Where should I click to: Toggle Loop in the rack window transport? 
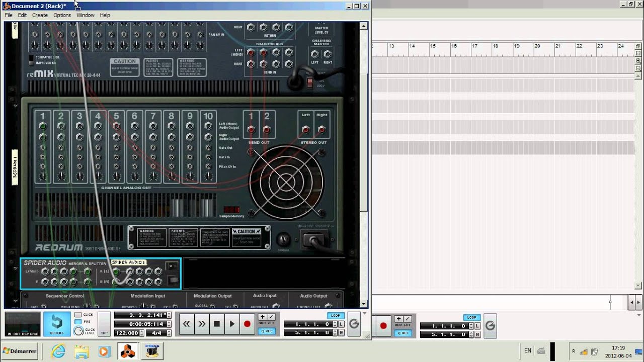335,316
